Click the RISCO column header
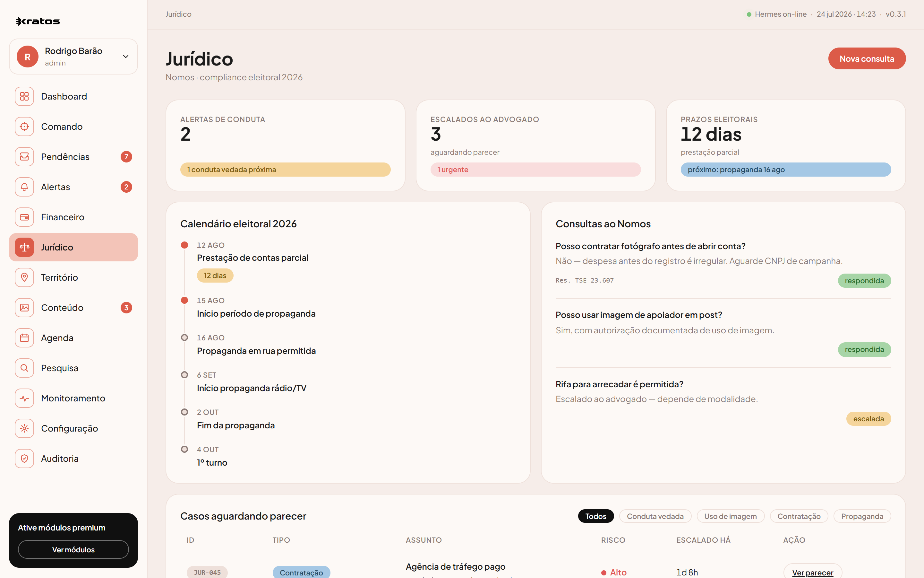Screen dimensions: 924x578 pos(613,540)
